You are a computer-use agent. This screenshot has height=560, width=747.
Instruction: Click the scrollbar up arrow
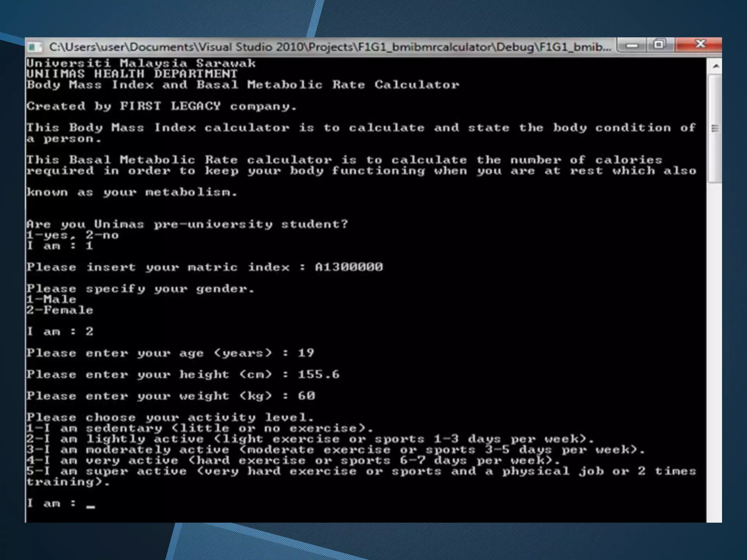[x=716, y=66]
